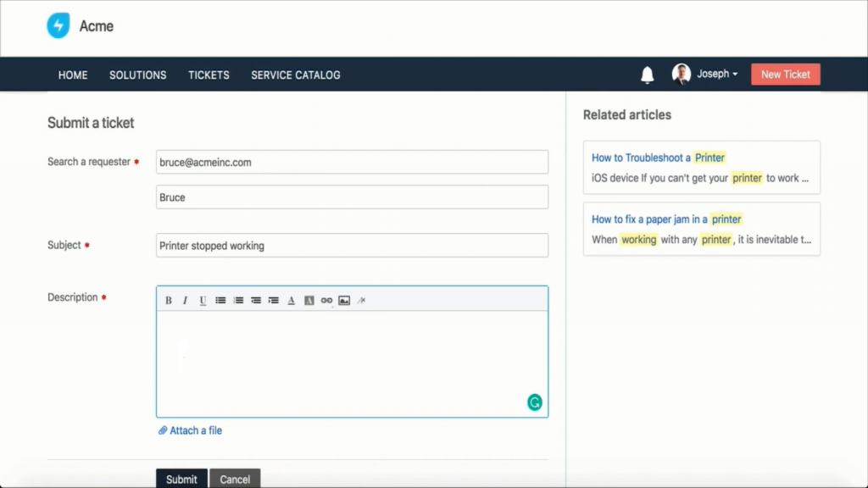Clear formatting with the eraser icon

click(x=360, y=300)
